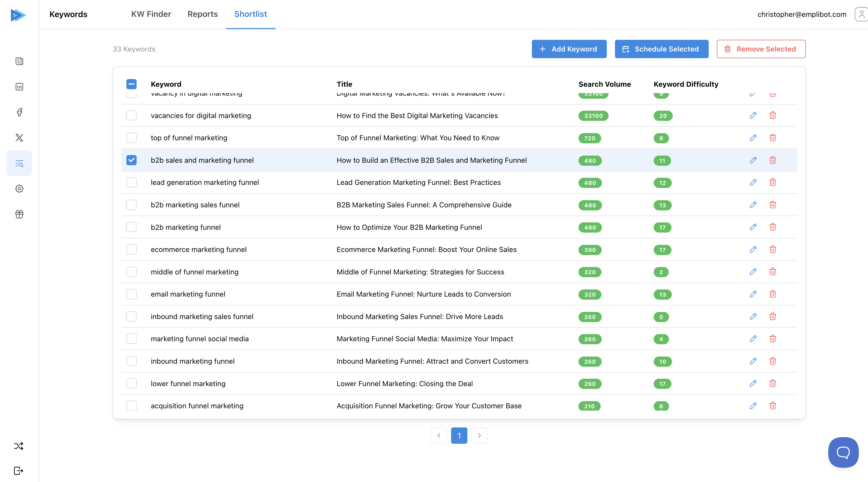Open the KW Finder tab
868x482 pixels.
point(151,14)
